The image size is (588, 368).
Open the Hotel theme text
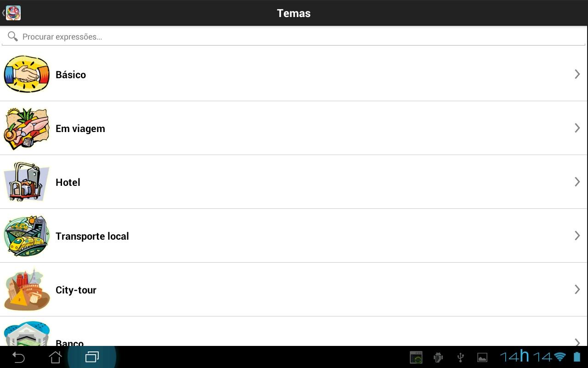68,182
